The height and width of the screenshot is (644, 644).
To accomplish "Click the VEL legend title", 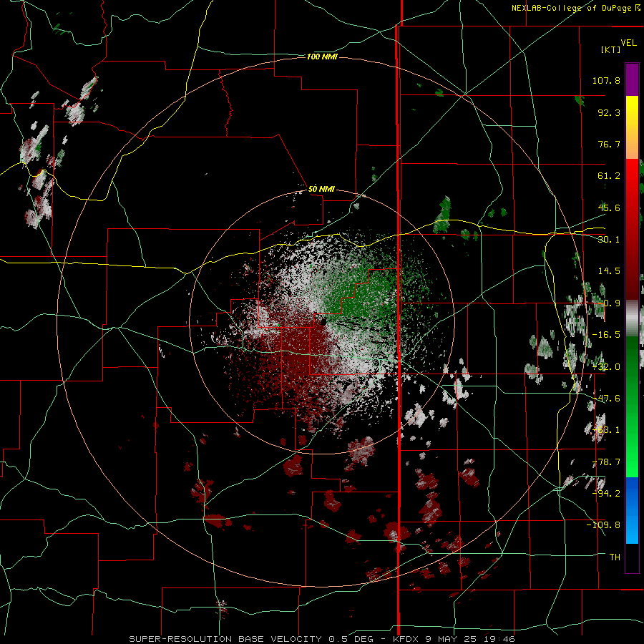I will pos(628,43).
